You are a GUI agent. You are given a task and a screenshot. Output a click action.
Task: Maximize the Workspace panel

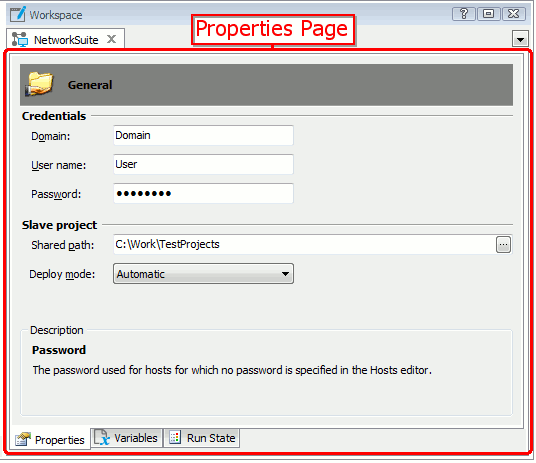[488, 14]
